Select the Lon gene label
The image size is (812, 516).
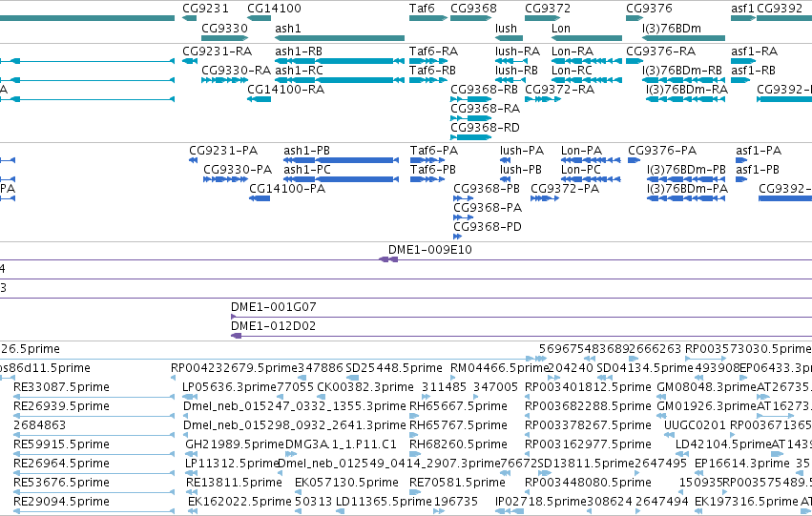click(x=561, y=28)
